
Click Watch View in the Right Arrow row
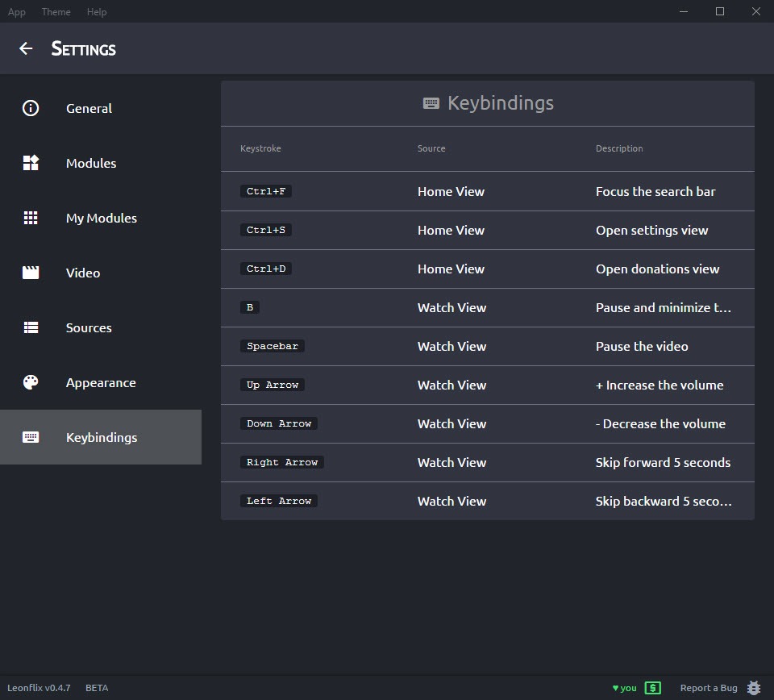tap(451, 463)
